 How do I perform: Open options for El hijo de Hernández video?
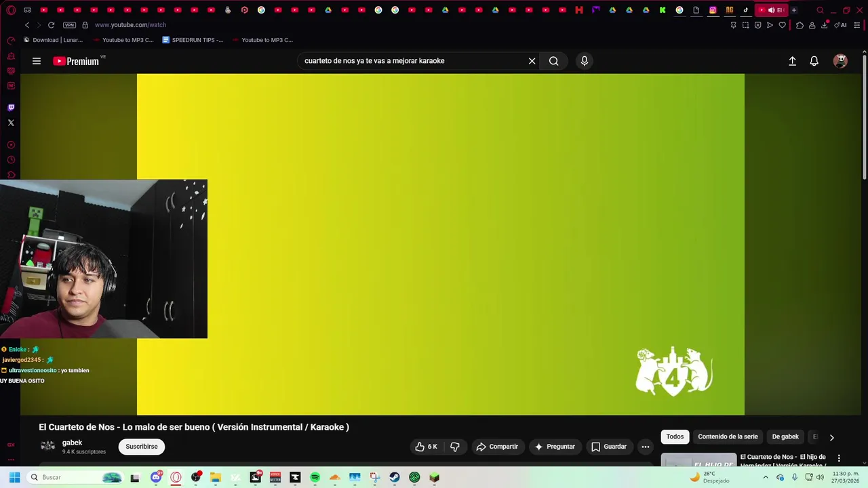(839, 458)
